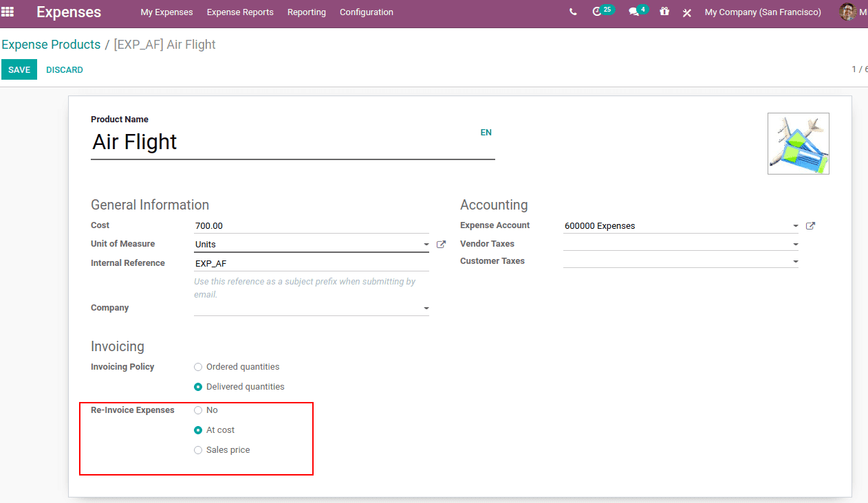
Task: Click the Internal Reference field EXP_AF
Action: coord(312,263)
